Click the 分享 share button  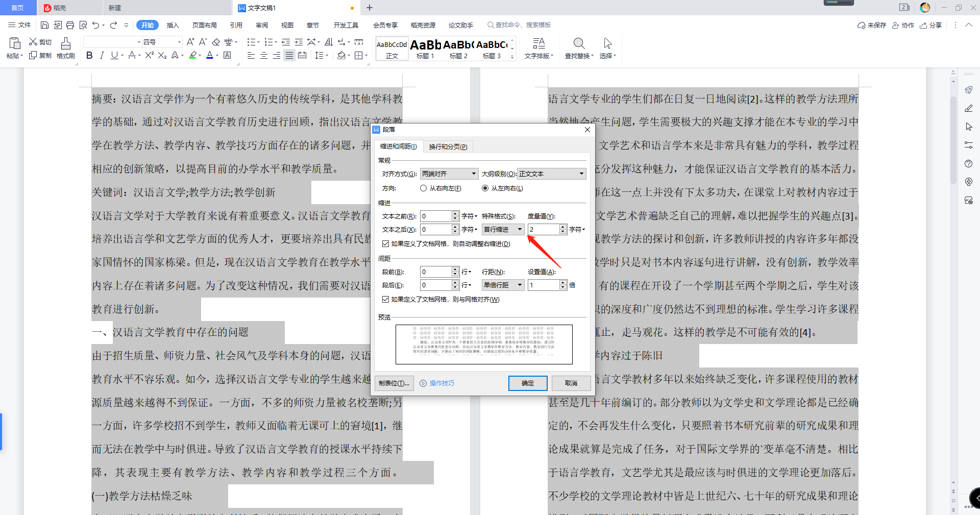[x=931, y=25]
